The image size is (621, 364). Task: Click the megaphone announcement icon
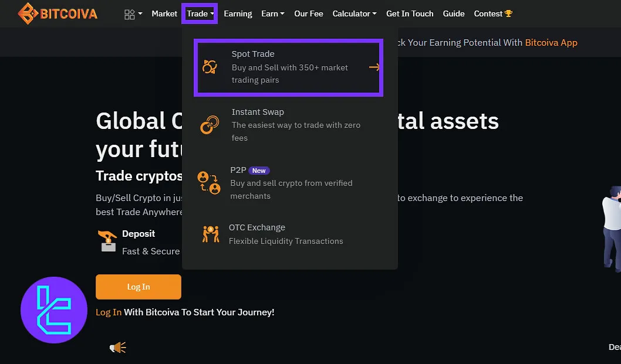pos(118,348)
